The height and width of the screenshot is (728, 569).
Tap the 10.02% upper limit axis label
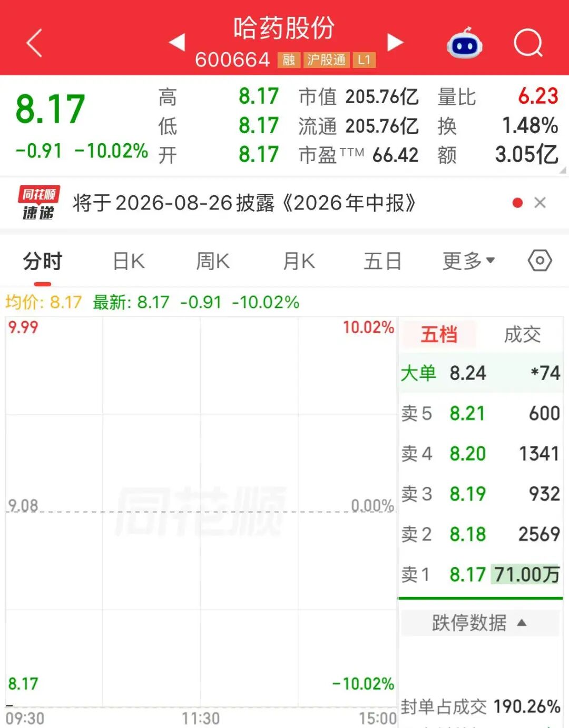pos(368,327)
